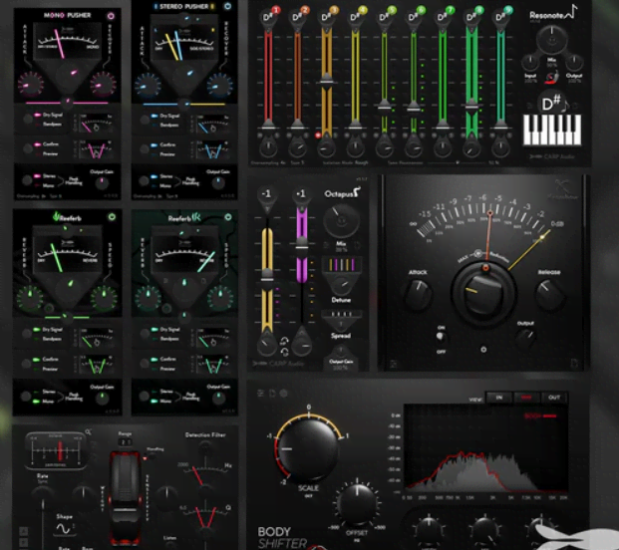Click the Mono Pusher horizontal pink balance slider
This screenshot has width=619, height=550.
point(67,102)
